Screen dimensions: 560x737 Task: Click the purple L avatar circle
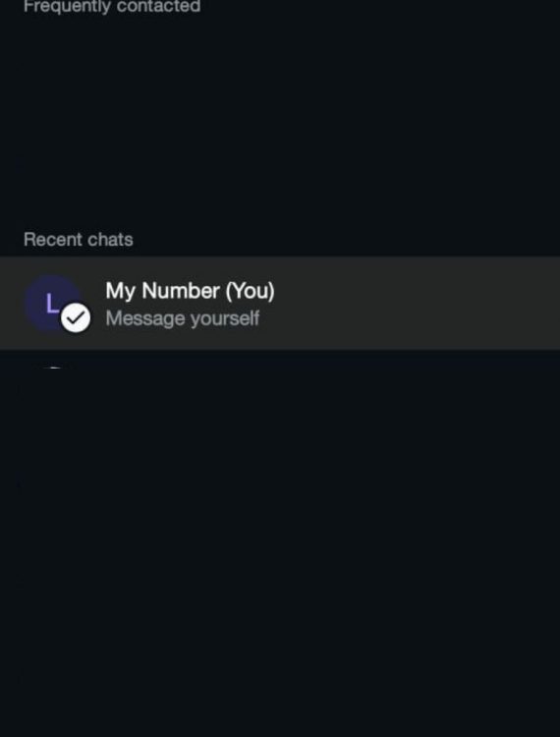point(52,304)
